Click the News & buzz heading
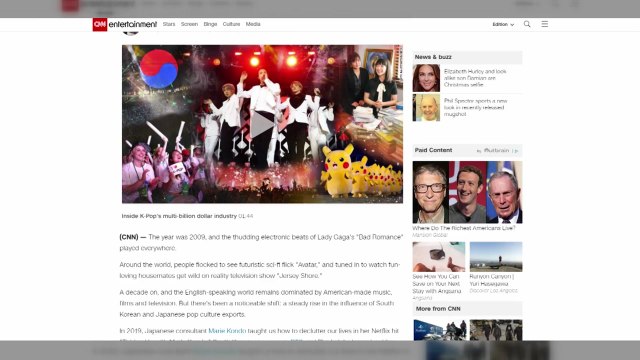 [x=433, y=57]
